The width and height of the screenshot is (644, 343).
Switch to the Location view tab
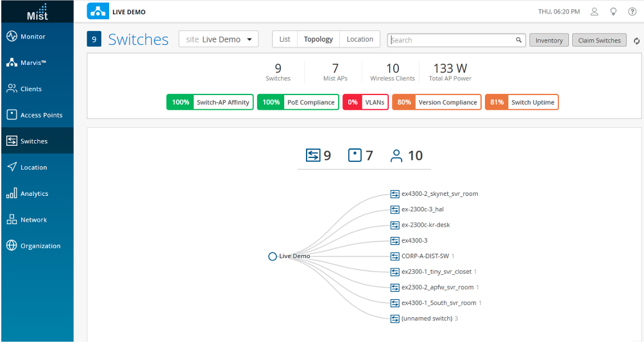(359, 39)
